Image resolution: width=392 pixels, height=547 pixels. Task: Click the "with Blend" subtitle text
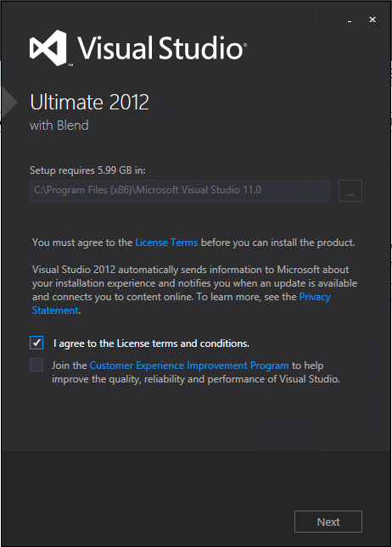59,126
